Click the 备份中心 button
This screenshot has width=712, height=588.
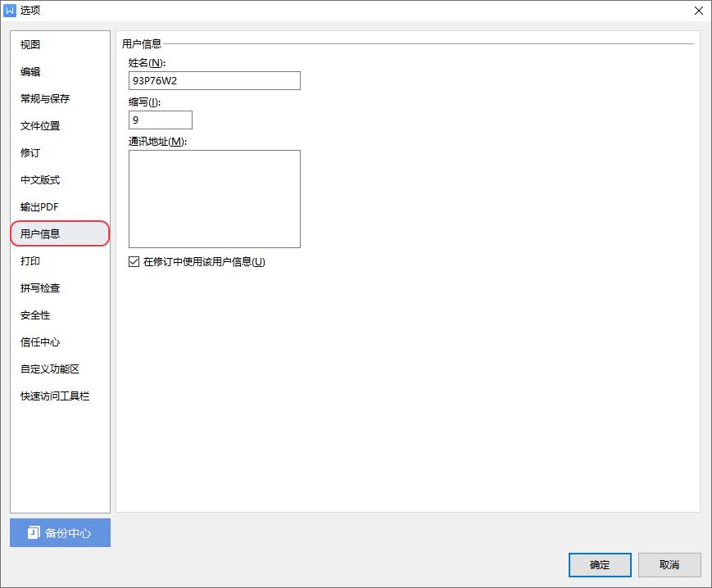(60, 533)
